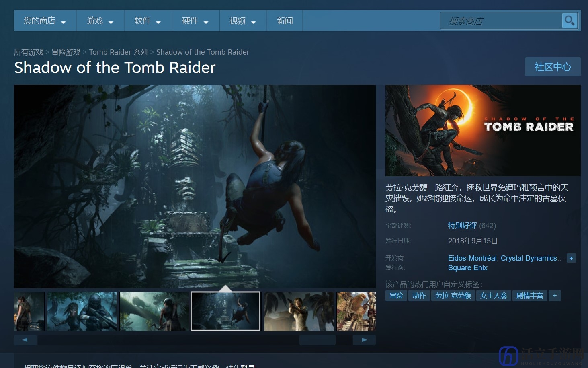Go to the 新闻 tab
The width and height of the screenshot is (588, 368).
pos(285,21)
